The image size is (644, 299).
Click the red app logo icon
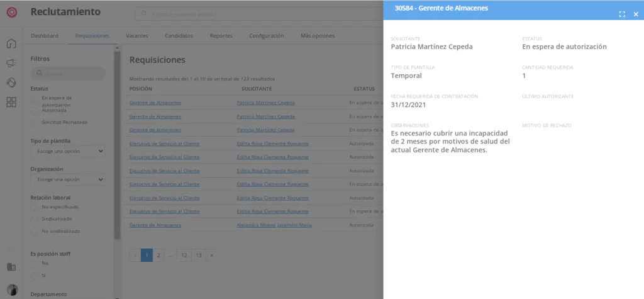click(x=11, y=12)
